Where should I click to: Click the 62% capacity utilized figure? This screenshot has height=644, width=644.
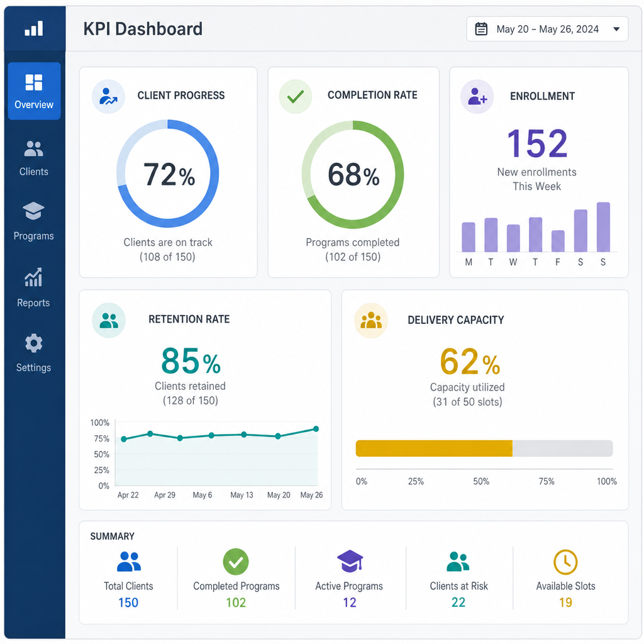tap(470, 362)
